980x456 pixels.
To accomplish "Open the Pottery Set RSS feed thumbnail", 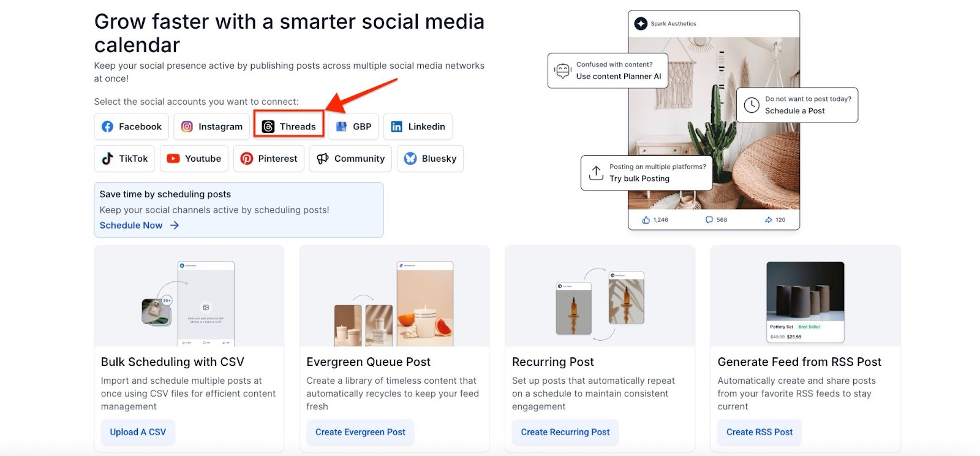I will tap(805, 302).
